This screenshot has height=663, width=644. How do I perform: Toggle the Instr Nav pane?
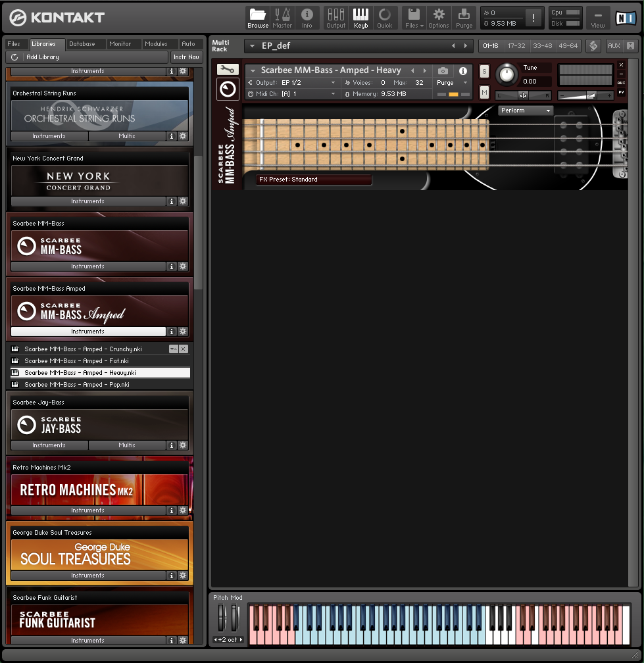186,57
